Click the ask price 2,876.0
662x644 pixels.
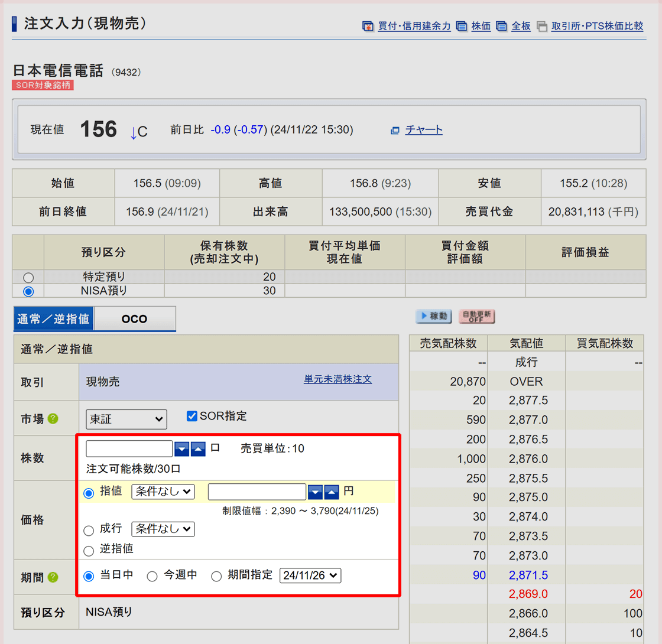(x=528, y=458)
